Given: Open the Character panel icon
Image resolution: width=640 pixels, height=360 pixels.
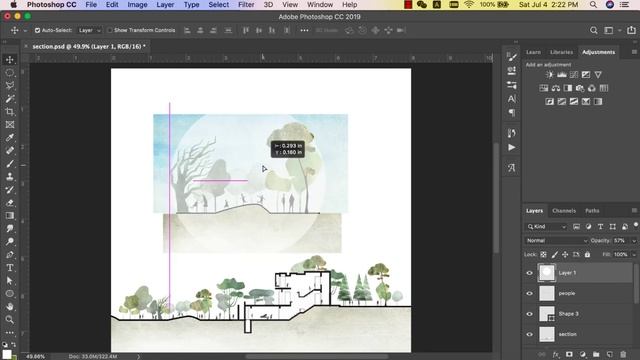Looking at the screenshot, I should pos(511,99).
